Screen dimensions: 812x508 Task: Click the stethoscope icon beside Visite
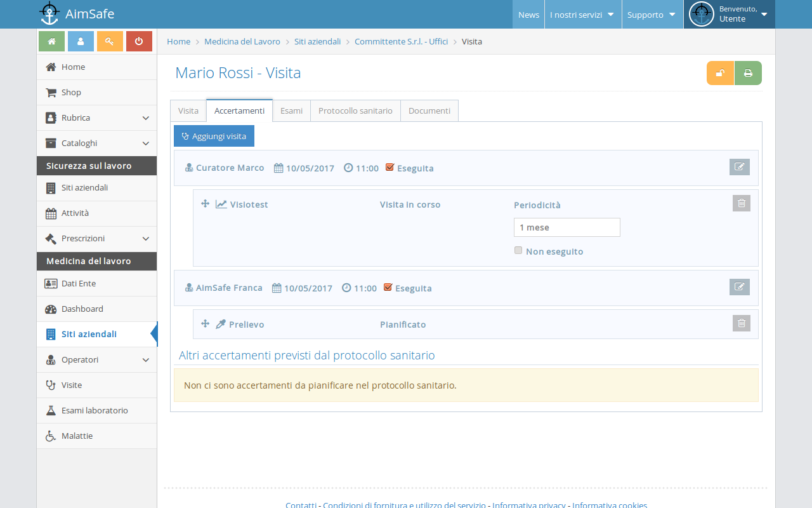51,385
